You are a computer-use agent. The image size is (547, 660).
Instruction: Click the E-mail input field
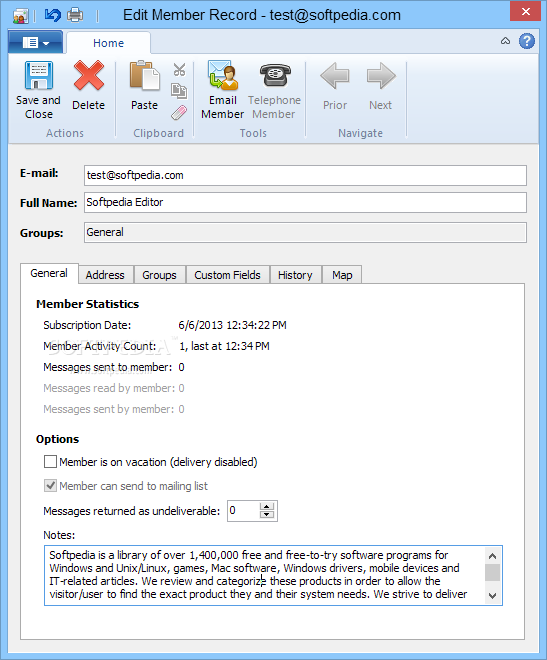click(305, 176)
